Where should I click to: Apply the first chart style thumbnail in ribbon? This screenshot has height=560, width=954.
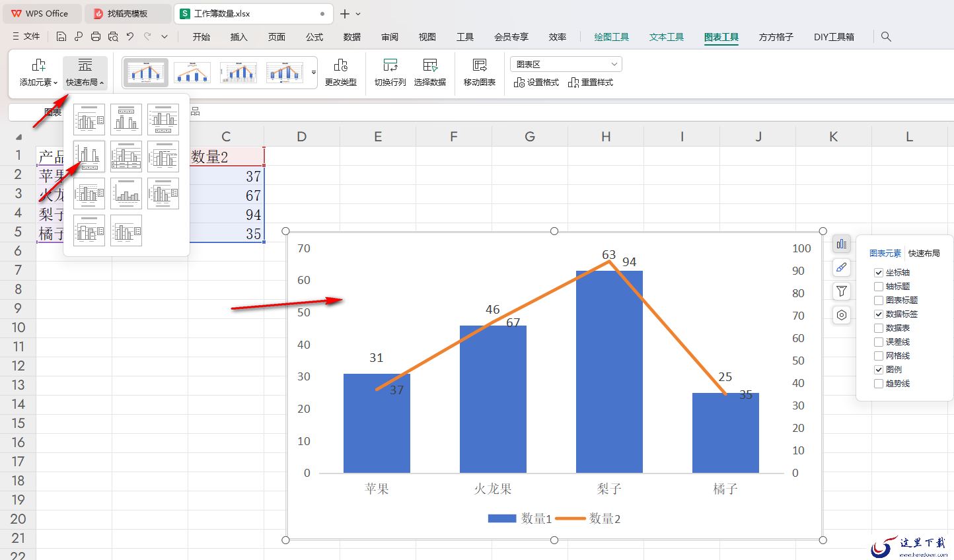point(146,72)
